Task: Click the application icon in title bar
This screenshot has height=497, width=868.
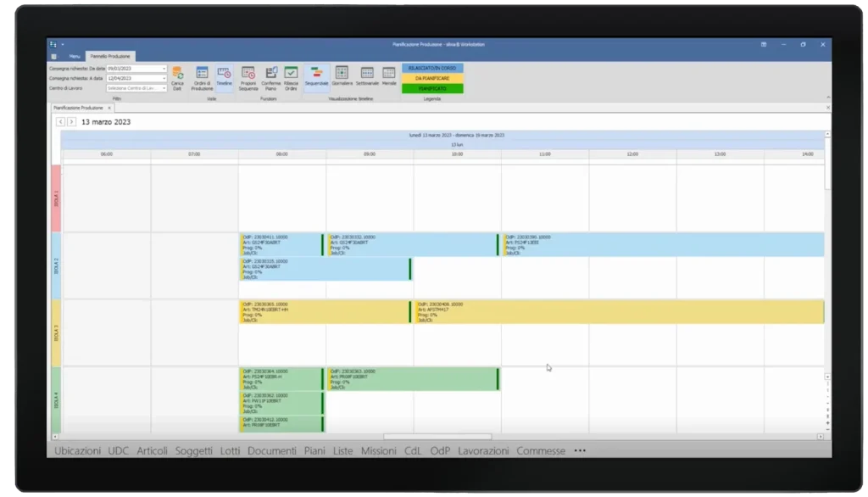Action: click(x=53, y=44)
